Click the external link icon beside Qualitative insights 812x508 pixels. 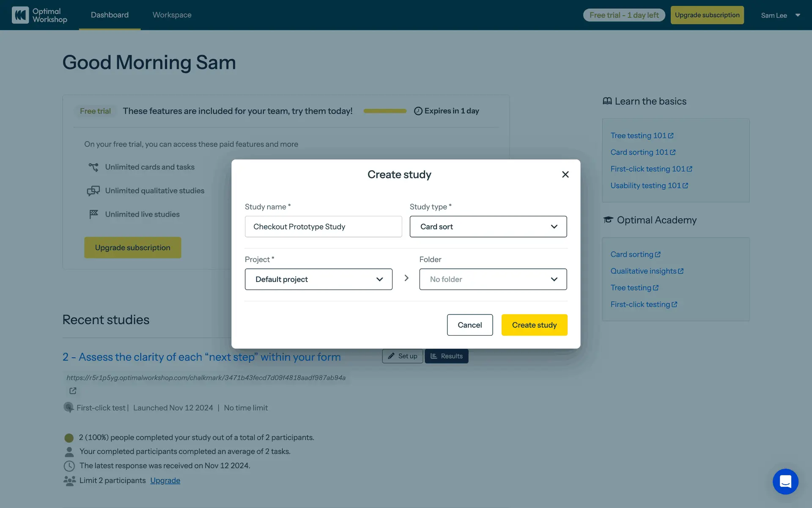[680, 271]
